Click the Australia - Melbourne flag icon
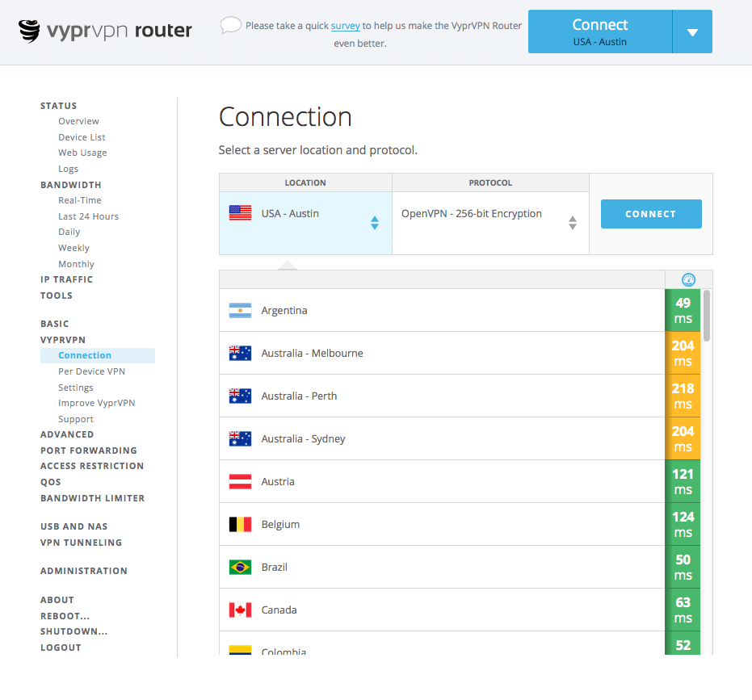752x700 pixels. pos(240,353)
